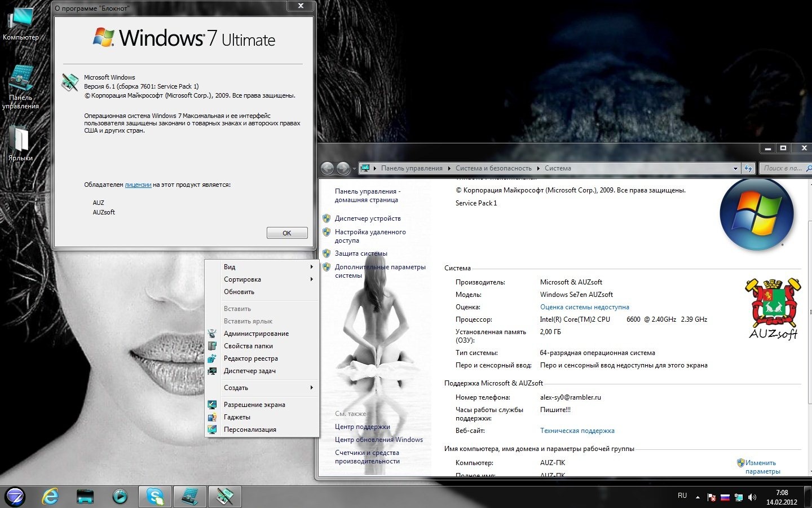The image size is (812, 508).
Task: Open Счетчики и средства производительности link
Action: coord(367,457)
